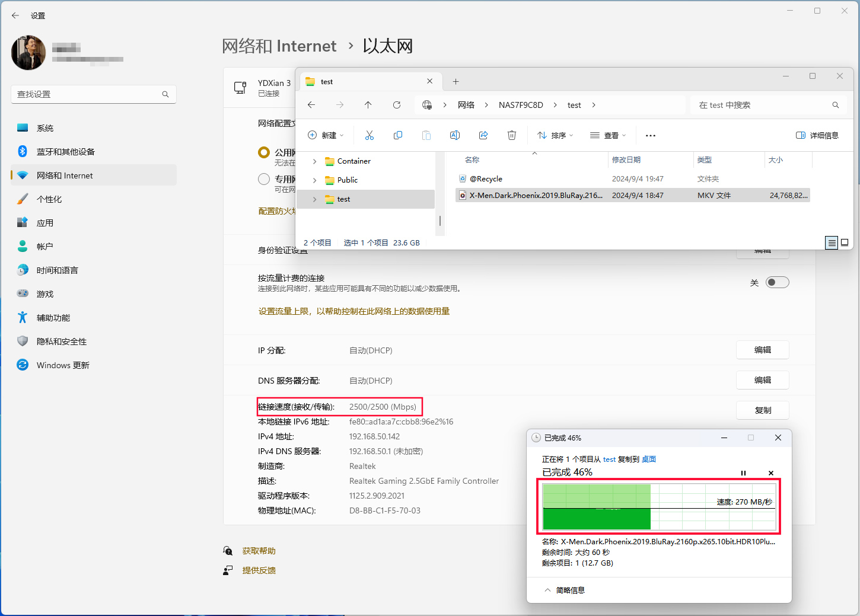The image size is (860, 616).
Task: Click chevron after test in address bar
Action: (593, 105)
